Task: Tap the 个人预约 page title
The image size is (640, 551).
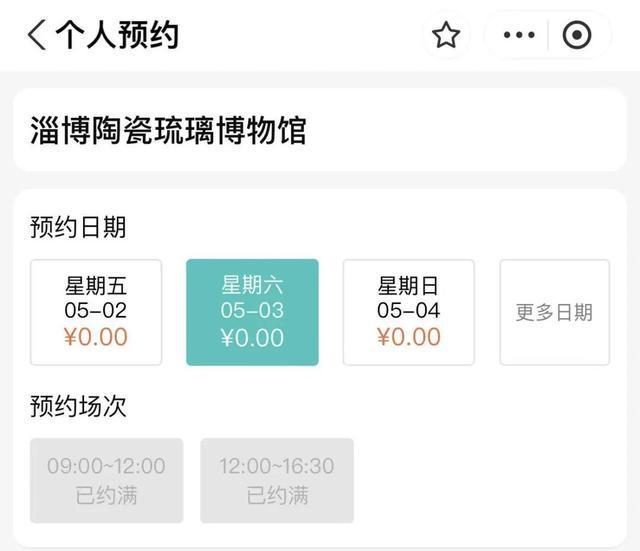Action: [x=117, y=35]
